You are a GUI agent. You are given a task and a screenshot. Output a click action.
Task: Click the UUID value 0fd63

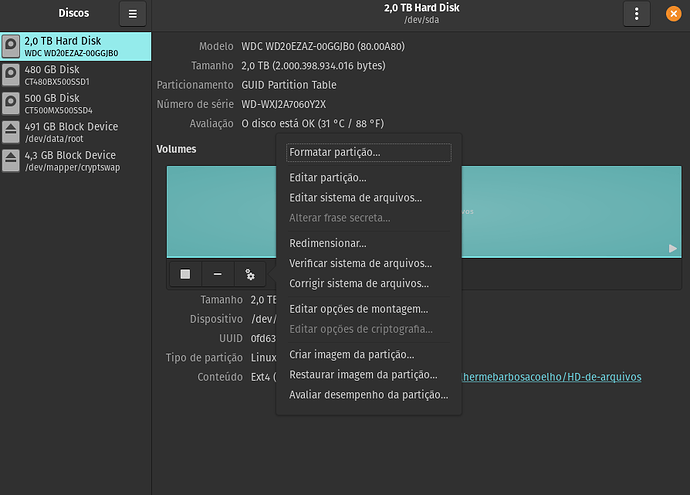pos(263,339)
